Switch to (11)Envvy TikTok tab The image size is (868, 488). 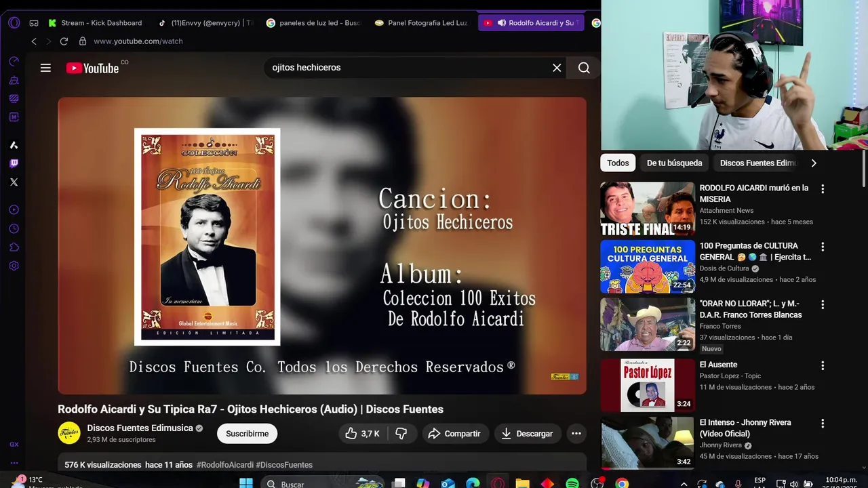(206, 22)
